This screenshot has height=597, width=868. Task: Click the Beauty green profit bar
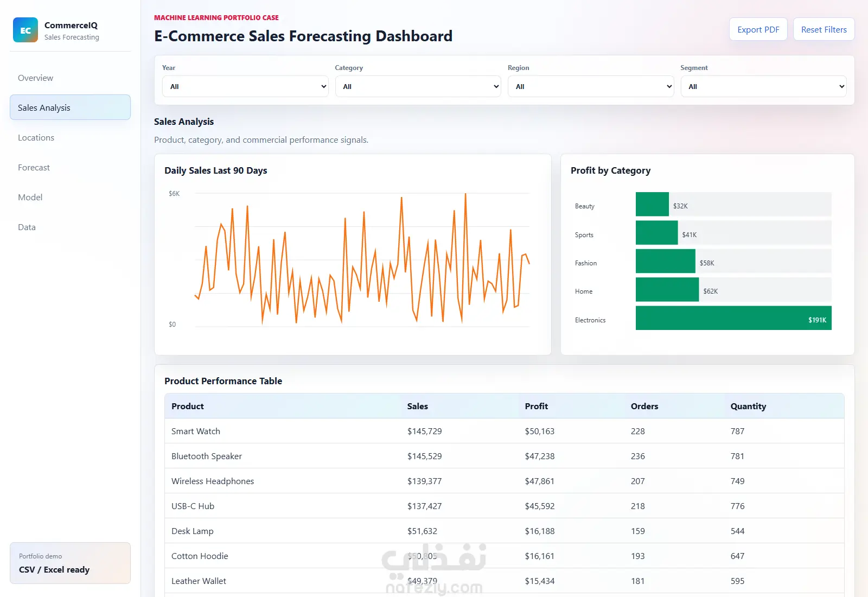[x=652, y=204]
